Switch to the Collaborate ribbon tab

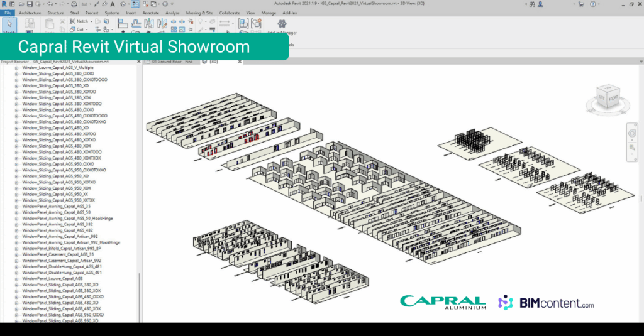pos(230,13)
